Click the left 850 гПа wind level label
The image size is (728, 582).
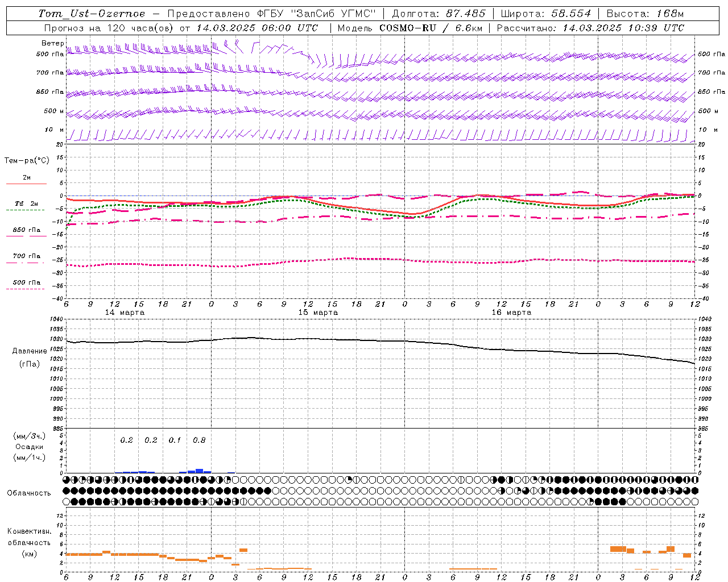coord(50,92)
